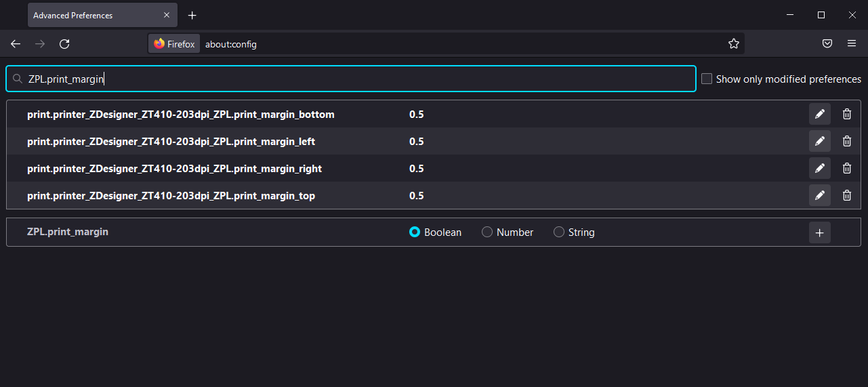Click the Firefox identity icon in address bar

coord(174,44)
